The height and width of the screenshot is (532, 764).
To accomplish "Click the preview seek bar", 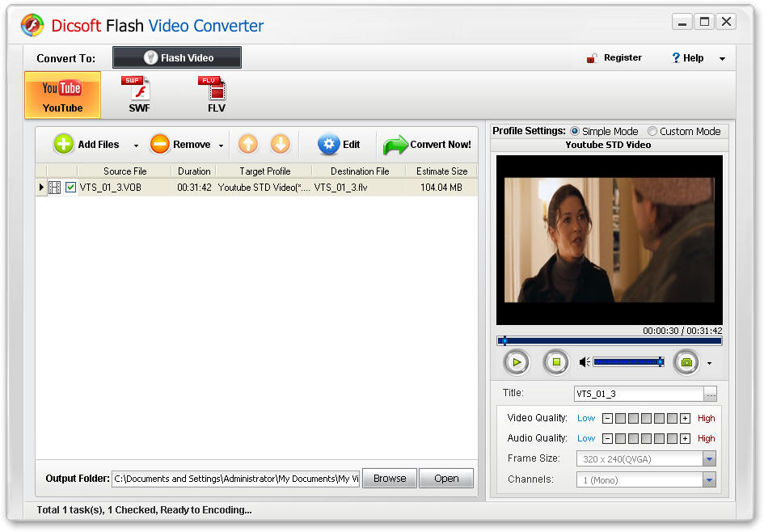I will click(609, 341).
